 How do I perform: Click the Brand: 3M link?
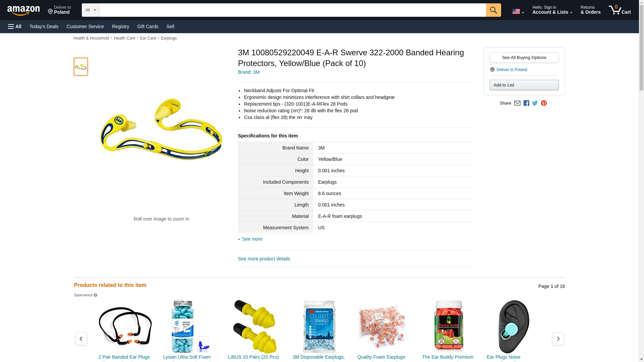[249, 72]
